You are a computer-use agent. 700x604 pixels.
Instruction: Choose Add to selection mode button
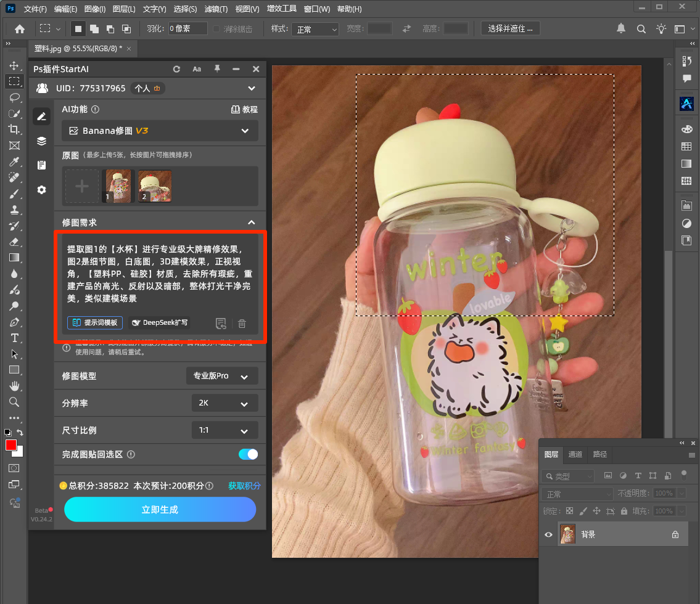coord(94,29)
